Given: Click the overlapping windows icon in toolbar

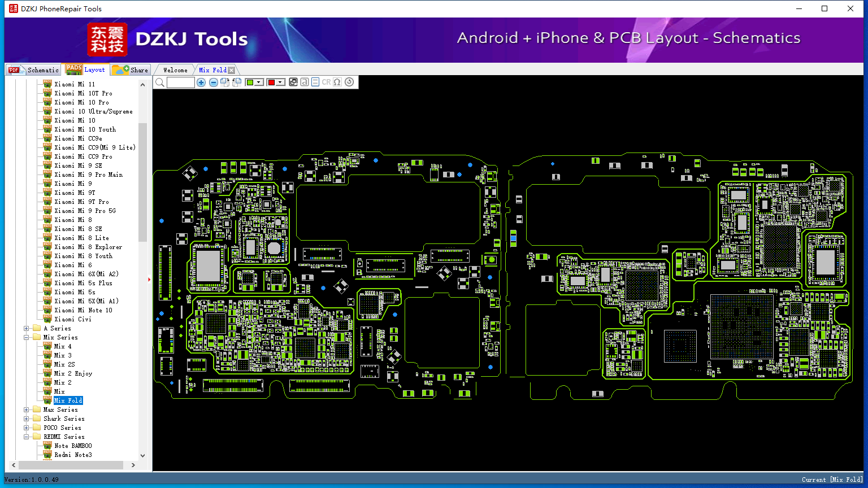Looking at the screenshot, I should coord(293,82).
